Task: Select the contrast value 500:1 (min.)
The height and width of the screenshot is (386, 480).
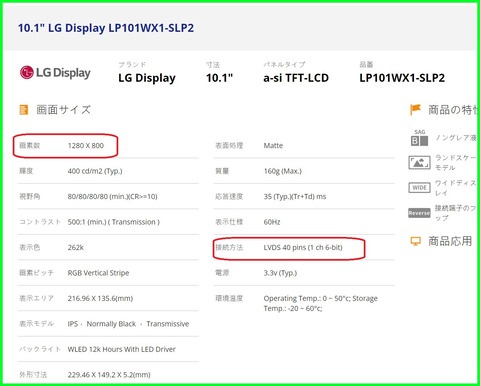Action: [x=114, y=222]
